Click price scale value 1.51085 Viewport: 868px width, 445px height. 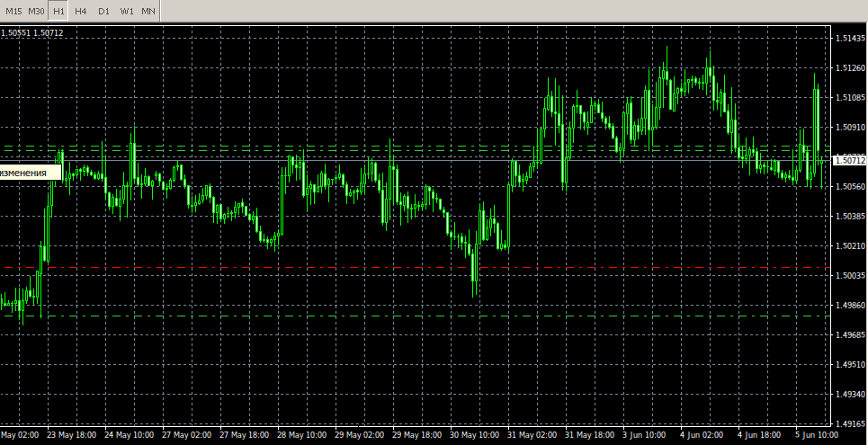click(850, 98)
